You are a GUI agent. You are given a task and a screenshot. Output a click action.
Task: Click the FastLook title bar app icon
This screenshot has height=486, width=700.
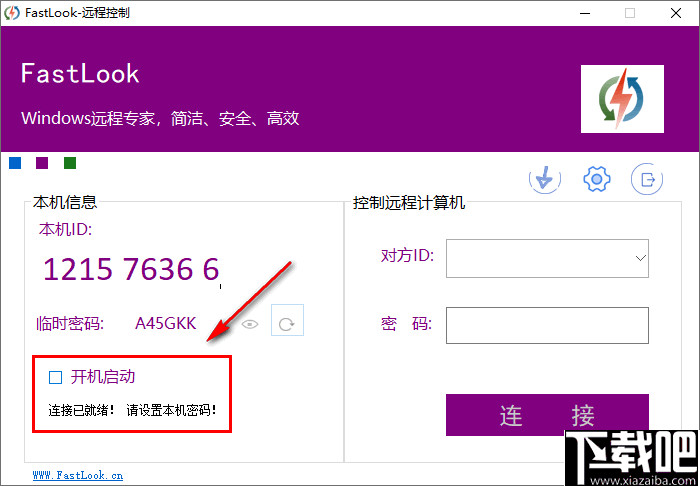point(12,13)
